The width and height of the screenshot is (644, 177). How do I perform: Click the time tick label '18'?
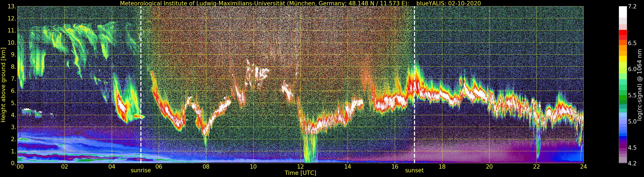(x=442, y=167)
